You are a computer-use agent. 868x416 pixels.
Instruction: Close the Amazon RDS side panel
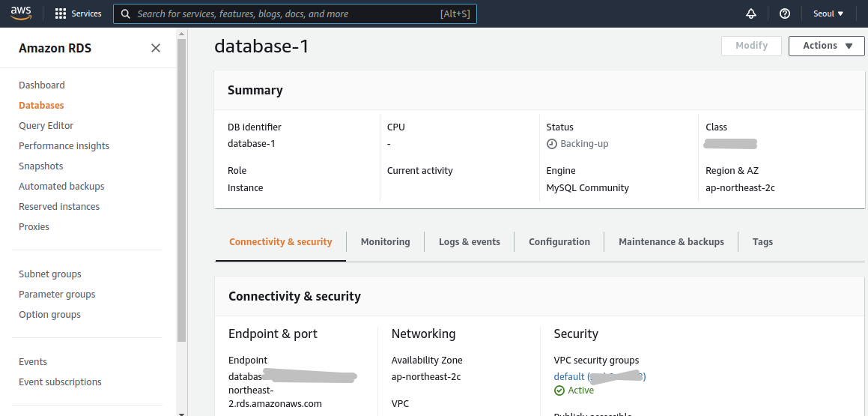(x=156, y=48)
